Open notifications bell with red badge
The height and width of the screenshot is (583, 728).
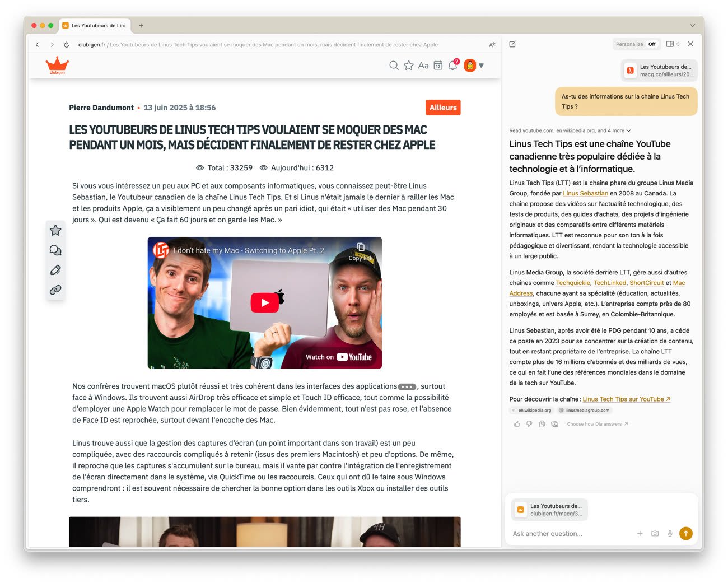(453, 65)
